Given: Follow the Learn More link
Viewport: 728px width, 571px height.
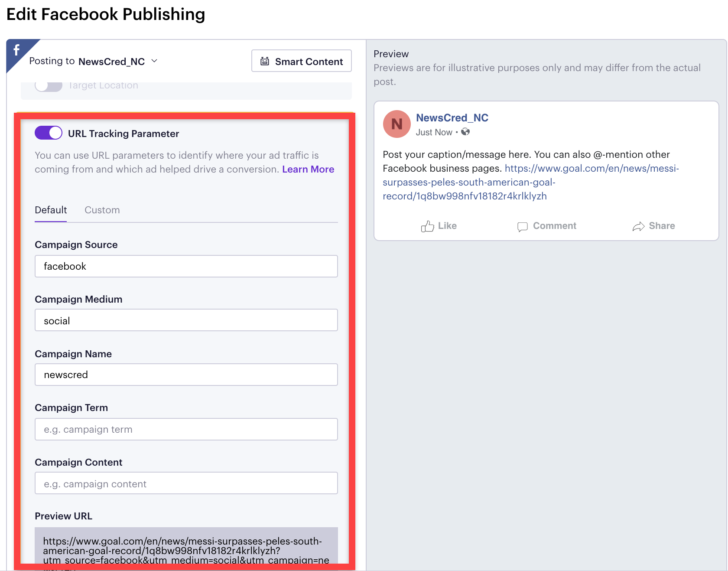Looking at the screenshot, I should pyautogui.click(x=308, y=169).
